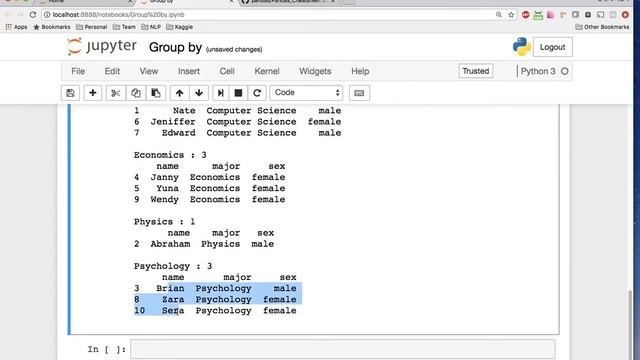Viewport: 640px width, 360px height.
Task: Open the View menu
Action: click(149, 71)
